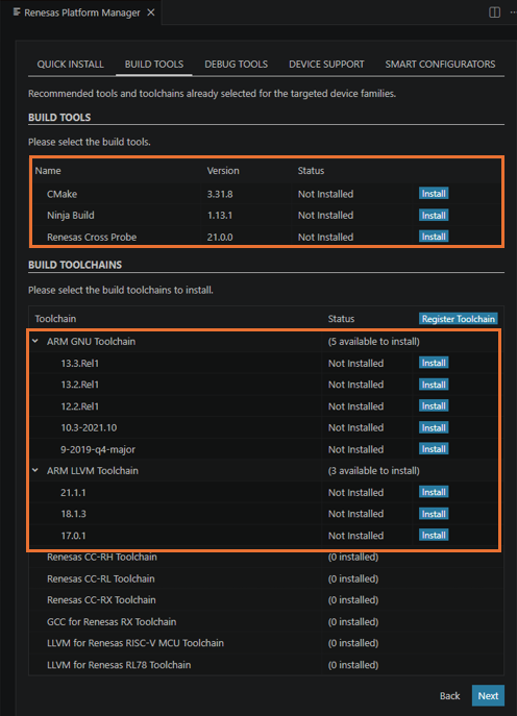Install ARM GNU 12.2.Rel1

tap(433, 406)
